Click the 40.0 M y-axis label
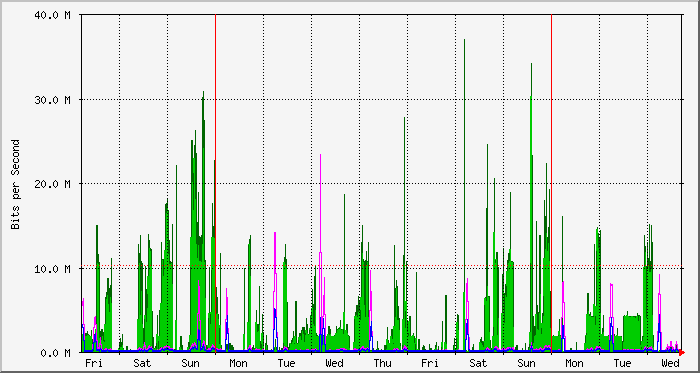This screenshot has height=373, width=700. point(52,15)
